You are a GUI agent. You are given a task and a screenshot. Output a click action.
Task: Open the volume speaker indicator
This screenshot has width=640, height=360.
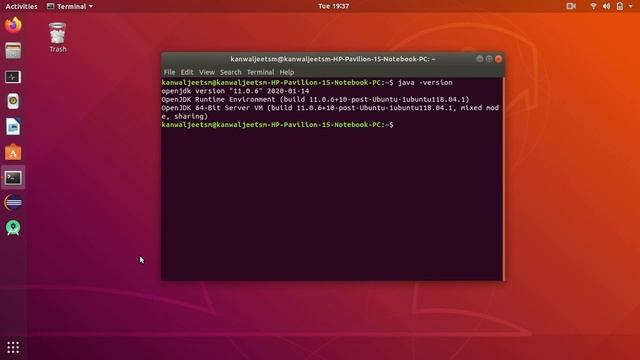[x=607, y=6]
